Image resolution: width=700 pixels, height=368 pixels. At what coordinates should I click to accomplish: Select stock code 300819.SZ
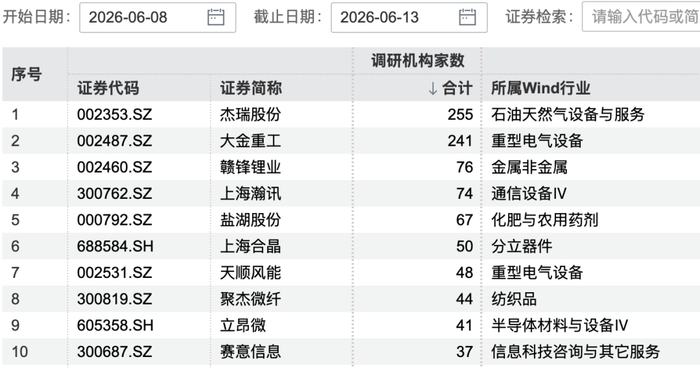point(114,299)
